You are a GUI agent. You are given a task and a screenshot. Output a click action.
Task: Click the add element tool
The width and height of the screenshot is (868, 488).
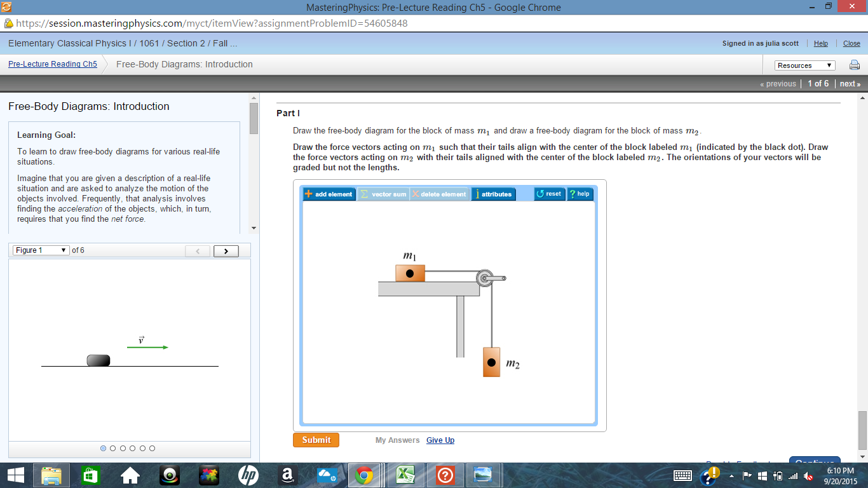pyautogui.click(x=329, y=194)
